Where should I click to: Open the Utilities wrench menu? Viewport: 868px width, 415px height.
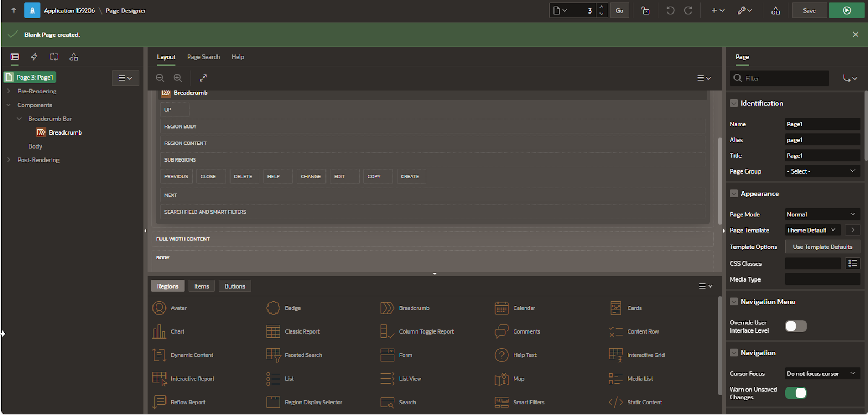point(745,10)
